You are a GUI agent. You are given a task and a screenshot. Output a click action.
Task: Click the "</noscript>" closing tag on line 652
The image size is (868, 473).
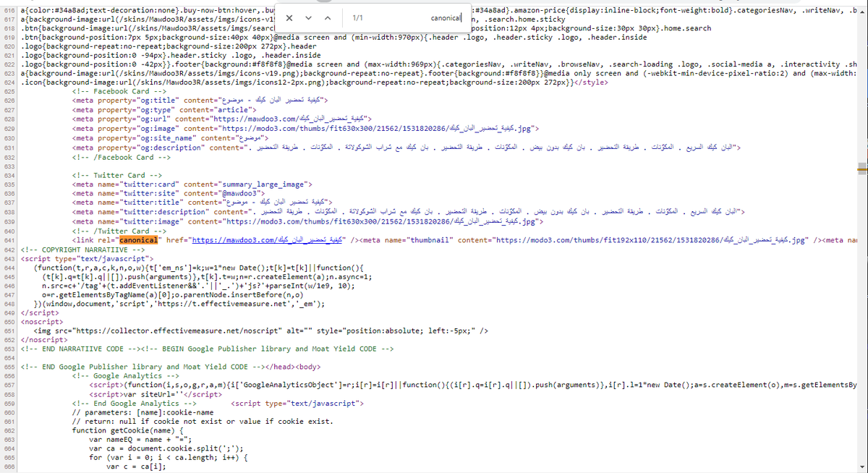(45, 340)
